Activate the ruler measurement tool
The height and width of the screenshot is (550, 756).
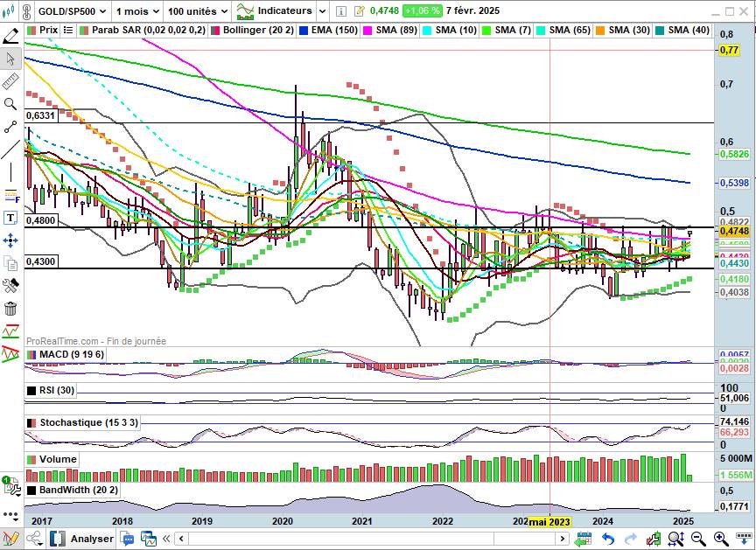click(10, 81)
